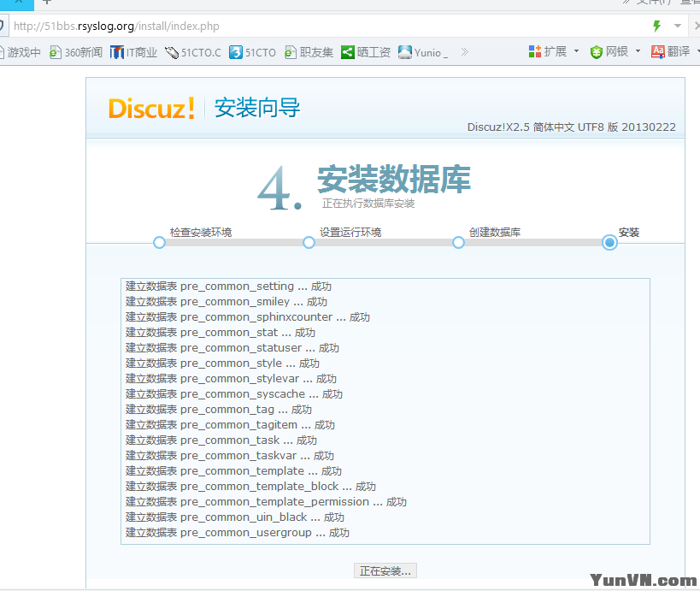Open the 360新闻 bookmark
This screenshot has height=591, width=700.
(76, 52)
